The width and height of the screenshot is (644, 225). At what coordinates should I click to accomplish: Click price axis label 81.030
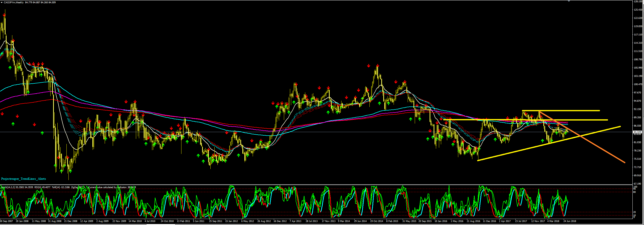(x=638, y=142)
